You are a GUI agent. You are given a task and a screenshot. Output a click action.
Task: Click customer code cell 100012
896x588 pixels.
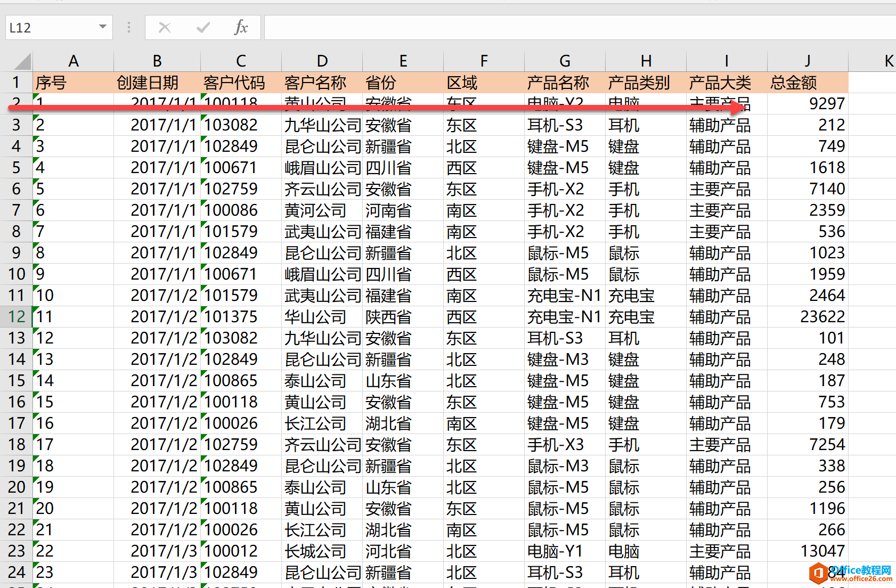click(x=241, y=551)
